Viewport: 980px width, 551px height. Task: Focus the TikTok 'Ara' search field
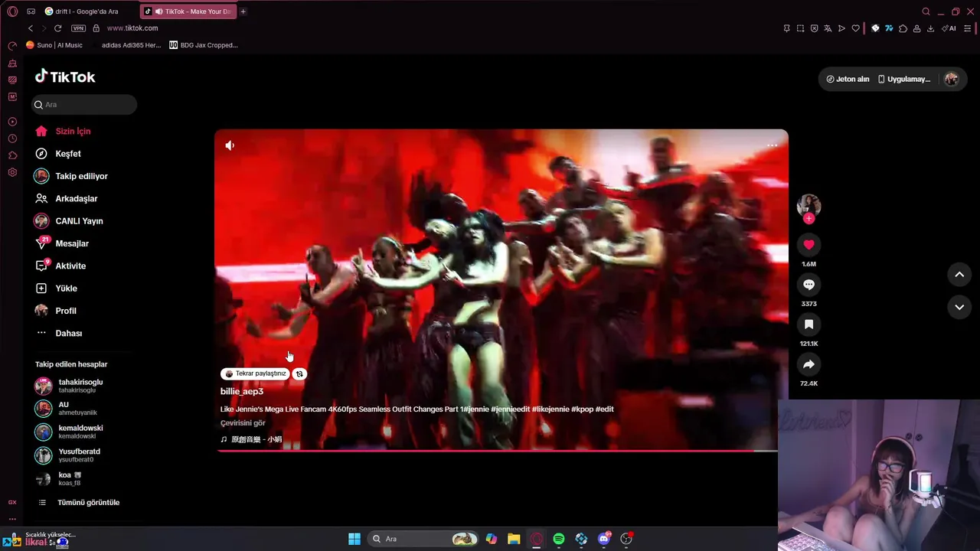84,105
